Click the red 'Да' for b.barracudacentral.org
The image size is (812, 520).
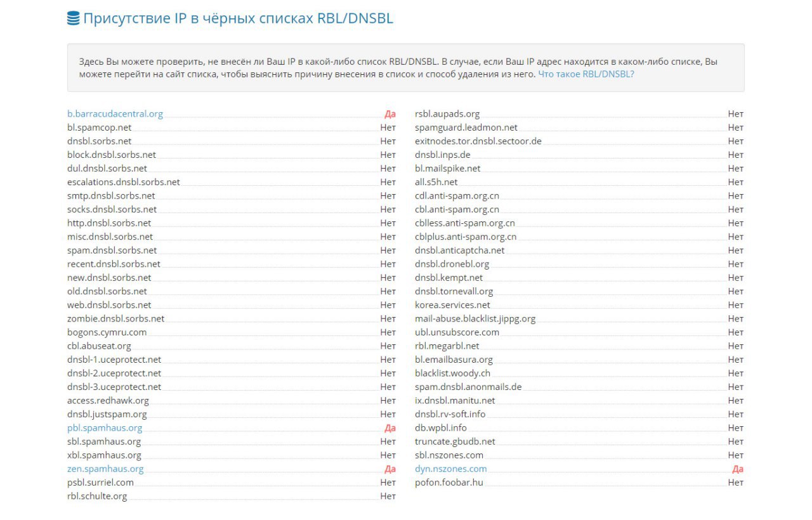390,114
